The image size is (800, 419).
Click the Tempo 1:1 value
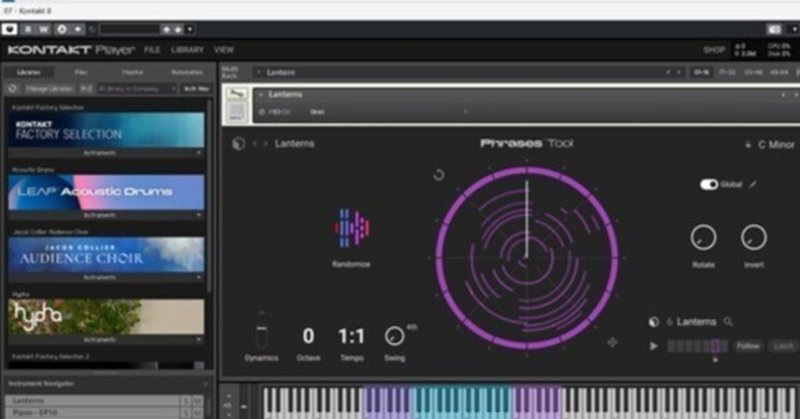[x=352, y=336]
